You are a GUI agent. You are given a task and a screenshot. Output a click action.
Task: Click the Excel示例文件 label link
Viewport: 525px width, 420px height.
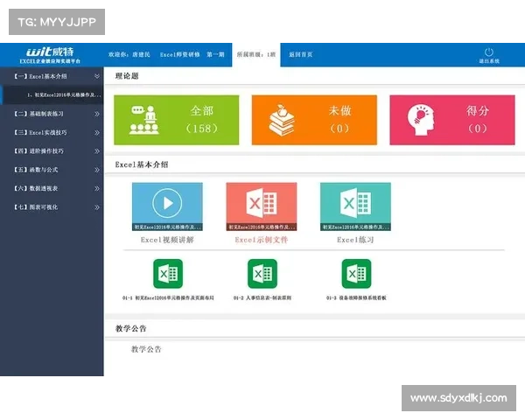coord(262,240)
